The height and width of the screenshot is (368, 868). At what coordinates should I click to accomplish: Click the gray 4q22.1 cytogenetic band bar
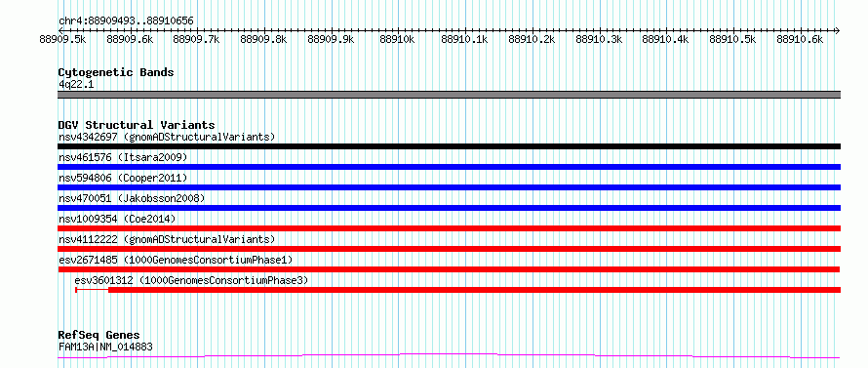(449, 95)
